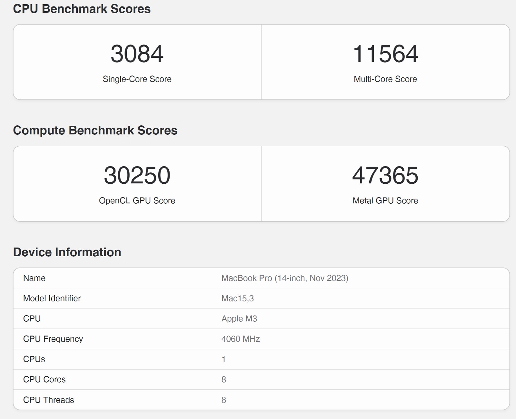
Task: Select the Metal GPU score 47365
Action: click(x=385, y=175)
